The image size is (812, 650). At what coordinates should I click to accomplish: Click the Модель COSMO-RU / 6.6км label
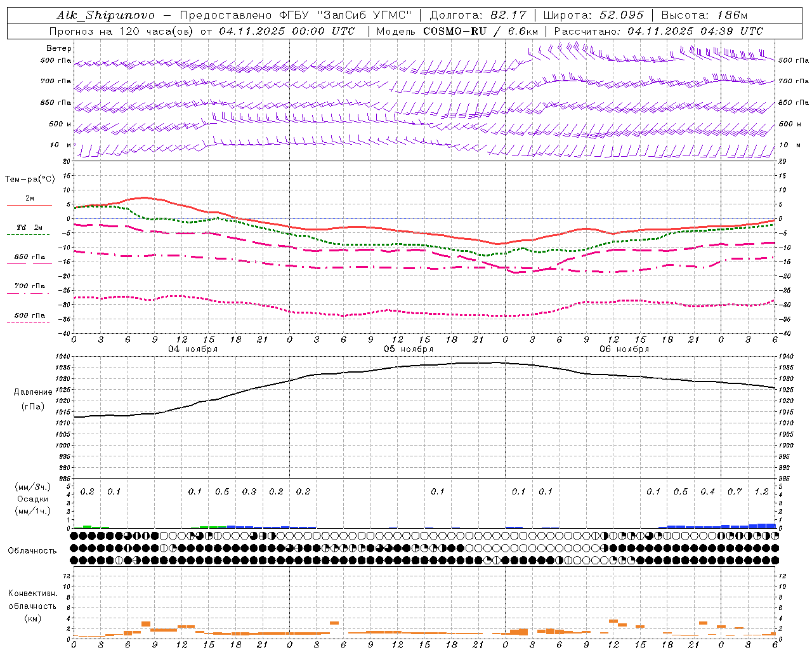click(x=457, y=31)
